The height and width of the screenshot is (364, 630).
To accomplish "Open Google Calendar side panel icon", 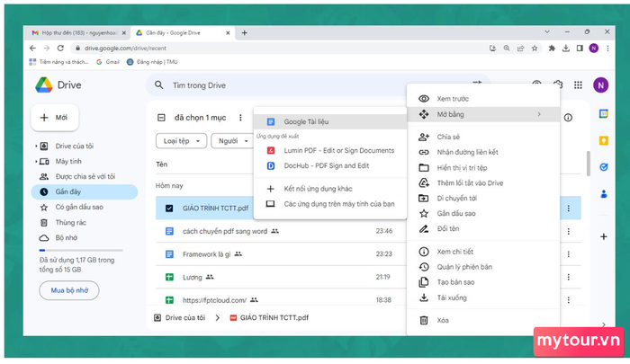I will pos(604,114).
